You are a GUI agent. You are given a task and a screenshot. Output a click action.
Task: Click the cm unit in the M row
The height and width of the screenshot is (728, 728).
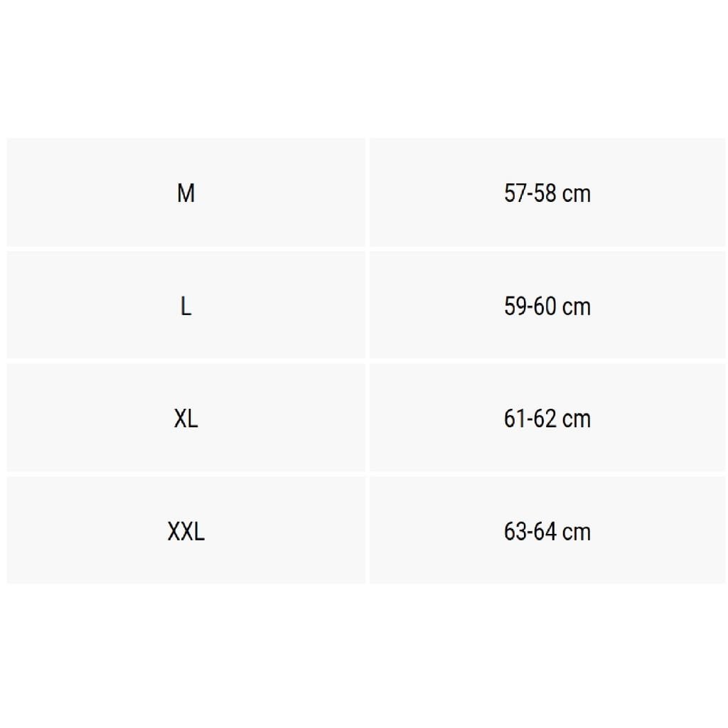(576, 195)
